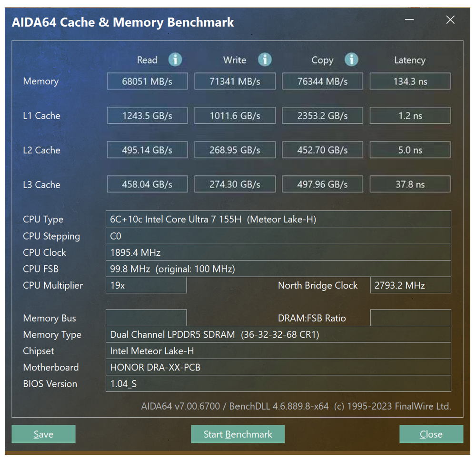Screen dimensions: 476x461
Task: Click the info icon next to Write
Action: tap(265, 60)
